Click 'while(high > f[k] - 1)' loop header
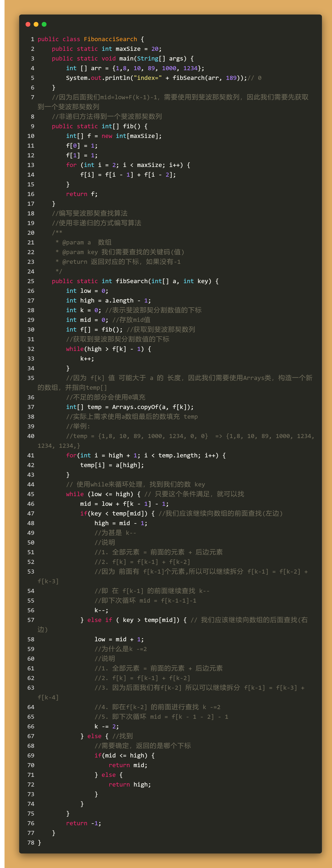Image resolution: width=332 pixels, height=868 pixels. [105, 349]
